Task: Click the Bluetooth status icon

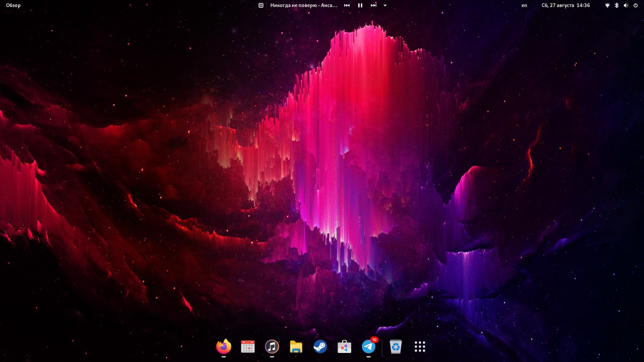Action: pyautogui.click(x=616, y=5)
